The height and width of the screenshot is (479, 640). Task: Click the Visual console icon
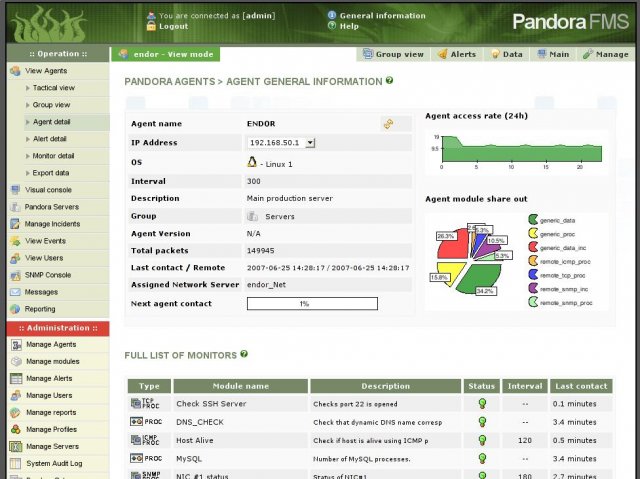click(x=16, y=190)
